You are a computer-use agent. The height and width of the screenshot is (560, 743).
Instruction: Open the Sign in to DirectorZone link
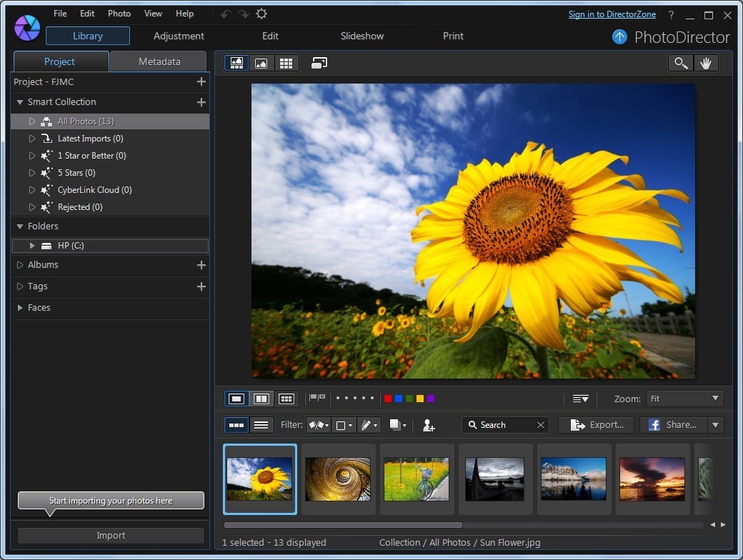click(x=612, y=14)
